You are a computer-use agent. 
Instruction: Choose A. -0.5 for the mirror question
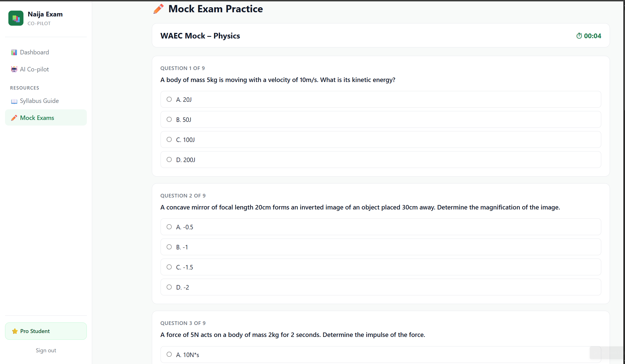[x=169, y=227]
